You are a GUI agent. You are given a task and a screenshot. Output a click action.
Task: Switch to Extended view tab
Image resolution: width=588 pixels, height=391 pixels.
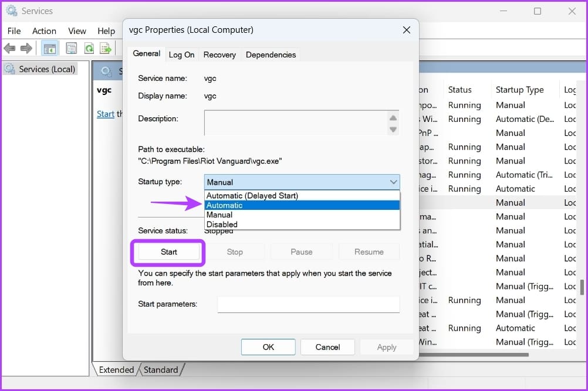coord(116,370)
